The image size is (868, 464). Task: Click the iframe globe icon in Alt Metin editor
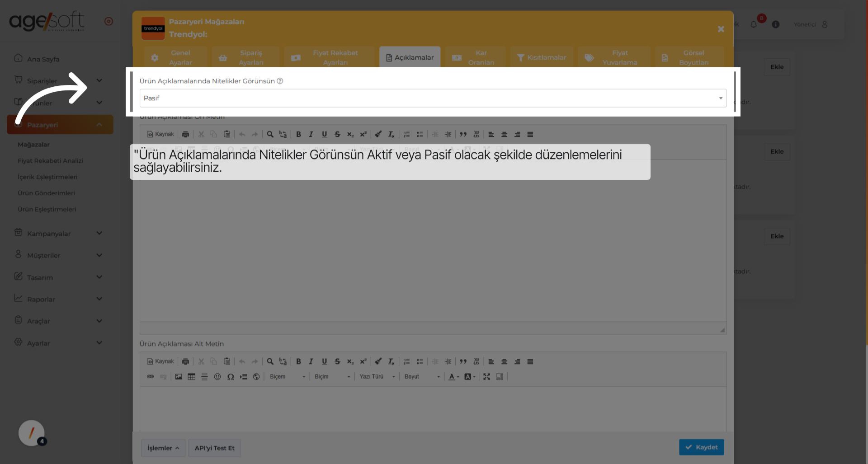256,376
